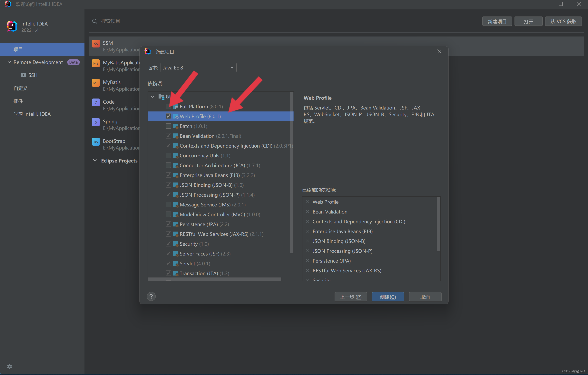Remove JSON Processing from added dependencies

coord(308,251)
